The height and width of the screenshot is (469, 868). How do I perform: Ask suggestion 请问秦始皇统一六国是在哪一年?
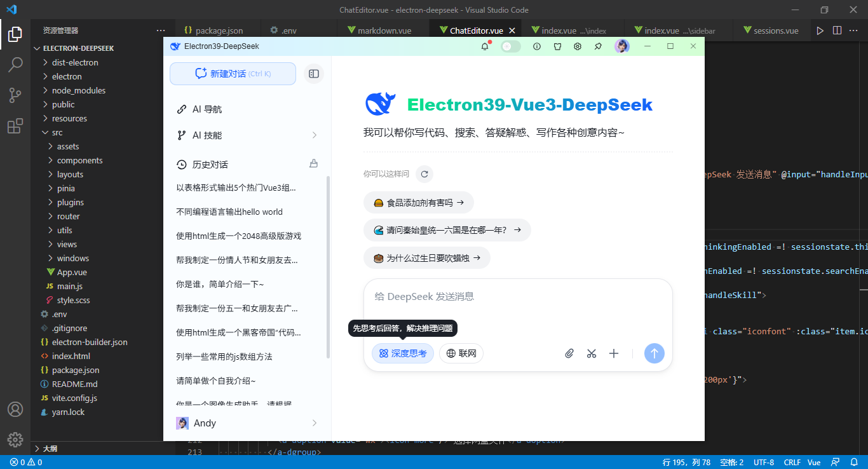pos(447,230)
